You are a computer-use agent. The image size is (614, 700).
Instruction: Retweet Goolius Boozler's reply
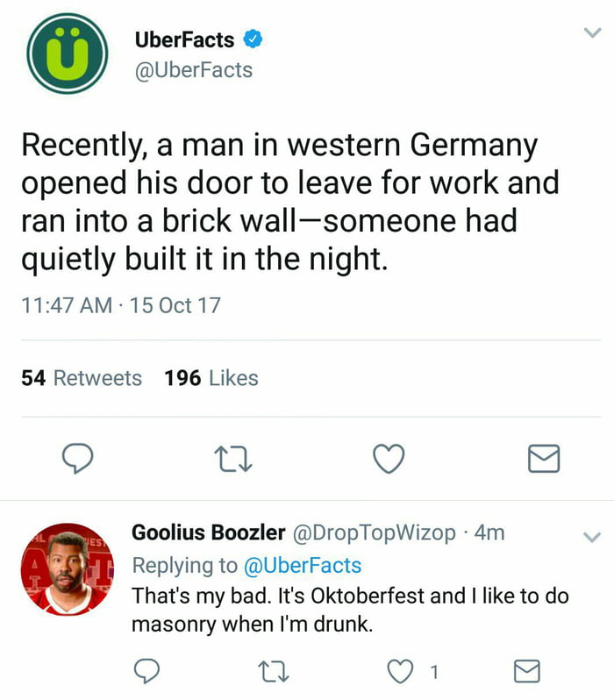point(275,672)
